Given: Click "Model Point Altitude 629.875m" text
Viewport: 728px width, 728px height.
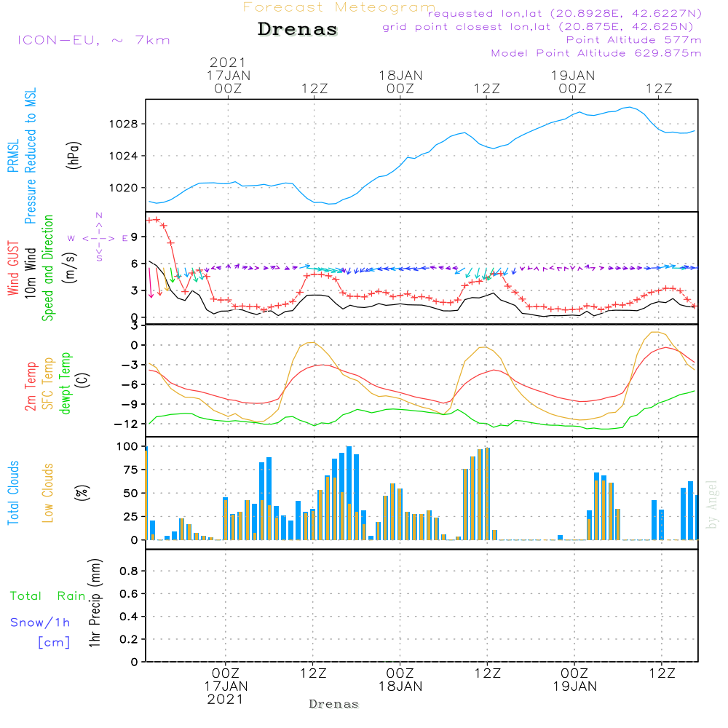Looking at the screenshot, I should tap(596, 53).
